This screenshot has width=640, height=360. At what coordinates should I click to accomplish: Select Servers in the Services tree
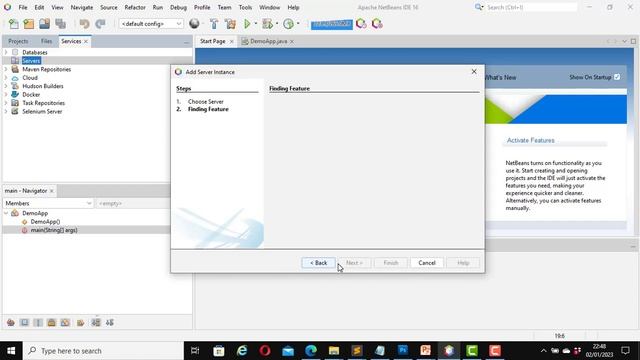pos(31,61)
